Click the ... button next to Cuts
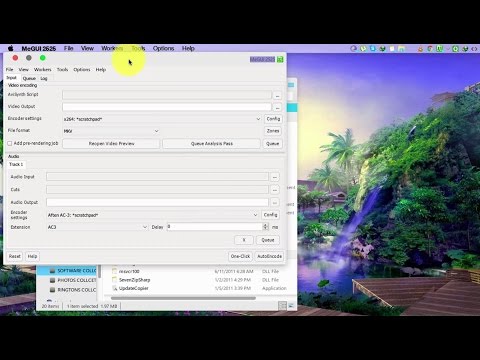Viewport: 480px width, 360px height. tap(274, 190)
